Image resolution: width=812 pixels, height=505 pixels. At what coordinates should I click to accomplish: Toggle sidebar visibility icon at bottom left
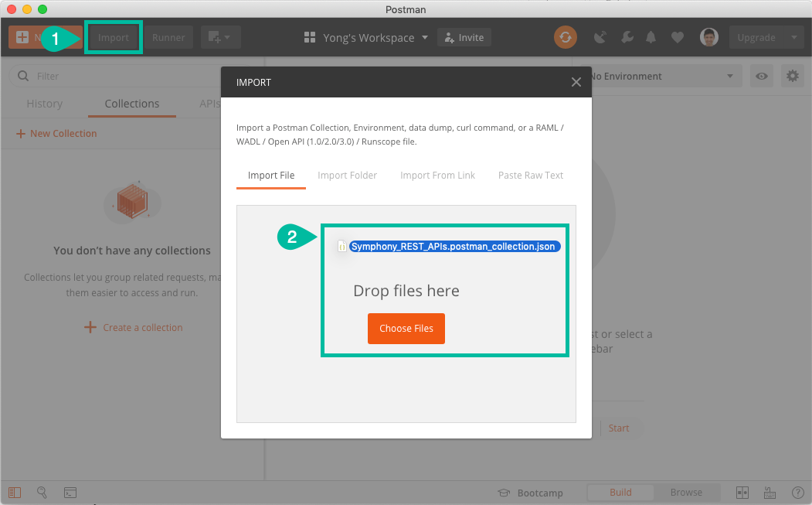coord(15,493)
